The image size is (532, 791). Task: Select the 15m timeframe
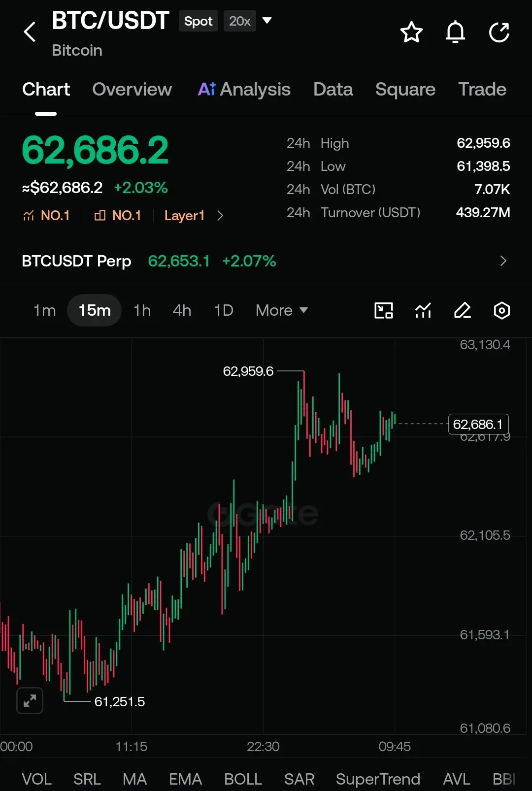pos(94,310)
